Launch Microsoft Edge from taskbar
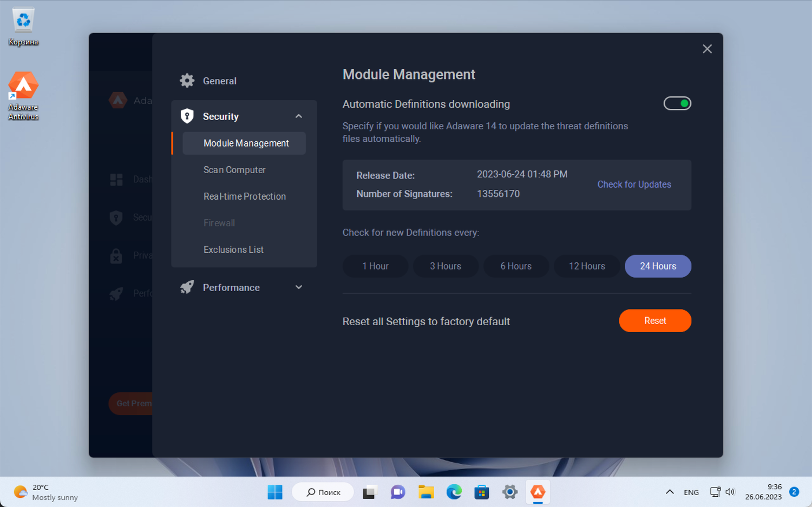This screenshot has height=507, width=812. point(454,492)
